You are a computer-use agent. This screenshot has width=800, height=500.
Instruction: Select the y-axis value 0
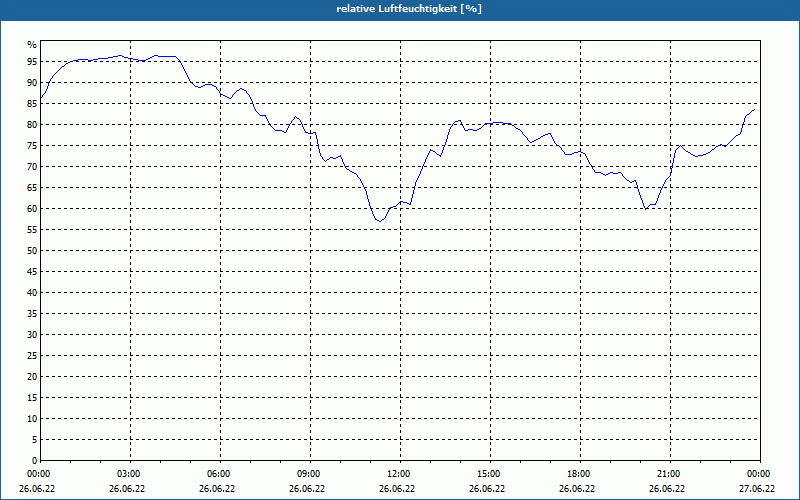(x=35, y=460)
